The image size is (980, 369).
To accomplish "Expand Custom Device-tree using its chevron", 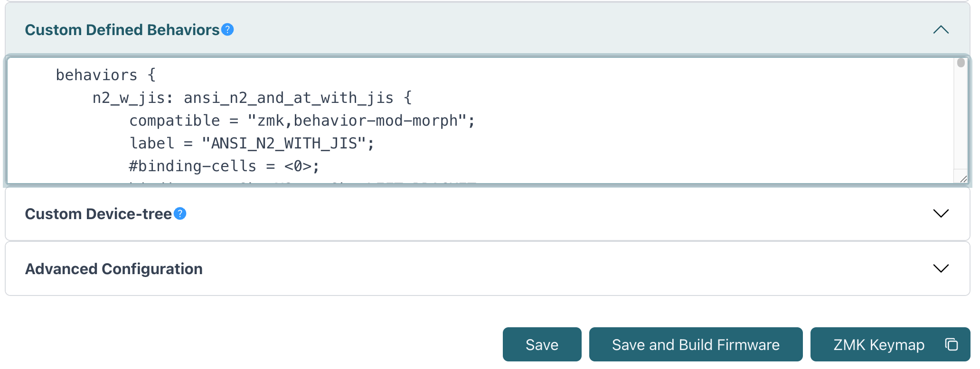I will [941, 214].
